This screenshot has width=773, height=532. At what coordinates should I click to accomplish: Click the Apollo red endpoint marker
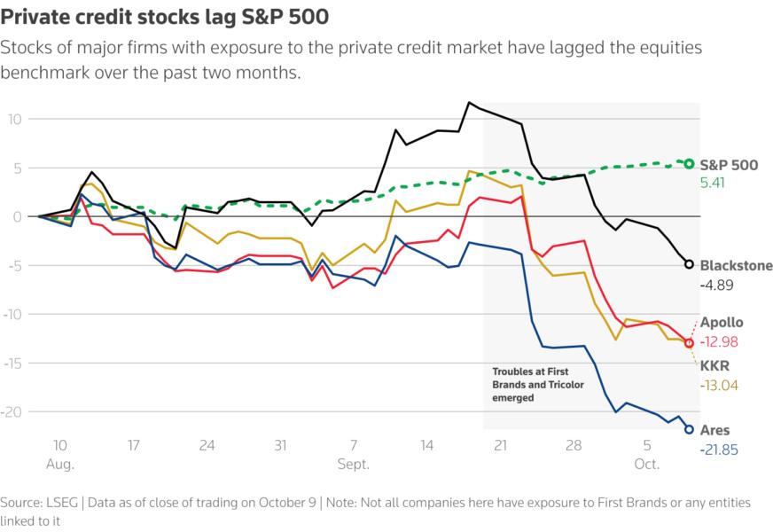(x=689, y=343)
